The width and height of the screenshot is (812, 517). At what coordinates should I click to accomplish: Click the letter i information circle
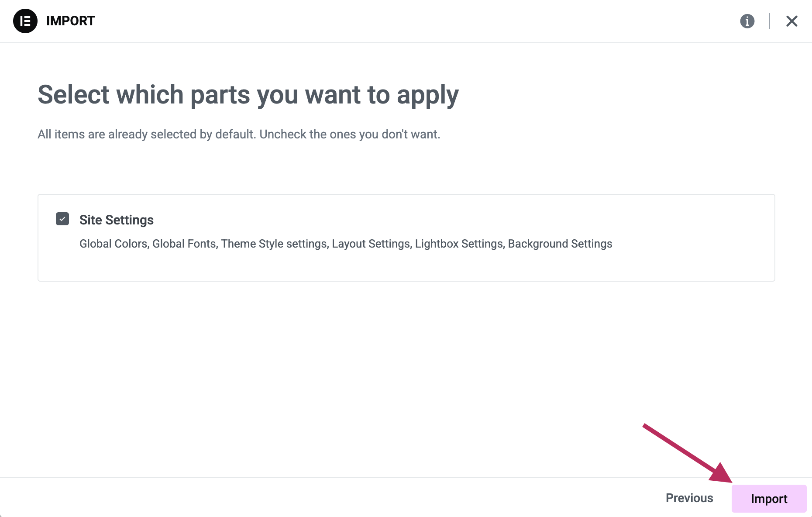click(747, 21)
